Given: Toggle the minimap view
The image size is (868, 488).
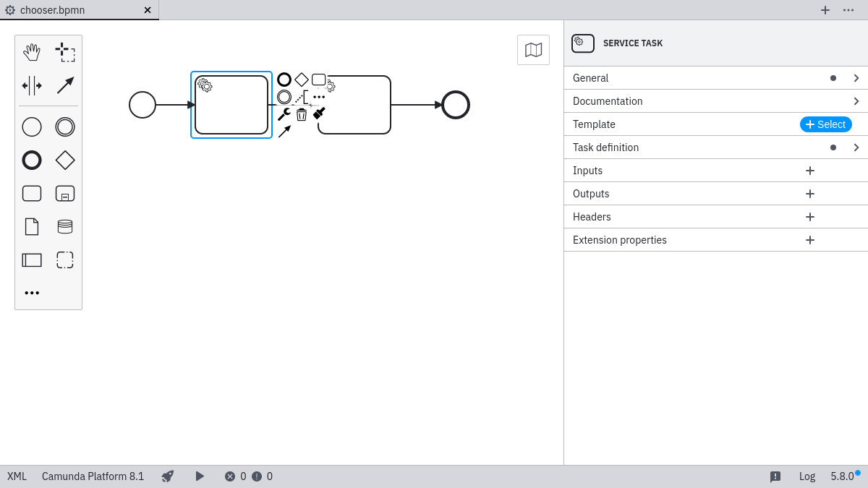Looking at the screenshot, I should [533, 50].
